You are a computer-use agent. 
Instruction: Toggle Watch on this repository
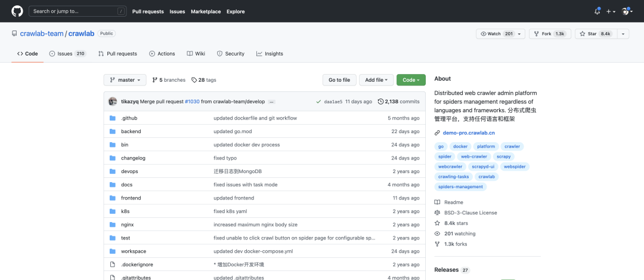coord(496,34)
